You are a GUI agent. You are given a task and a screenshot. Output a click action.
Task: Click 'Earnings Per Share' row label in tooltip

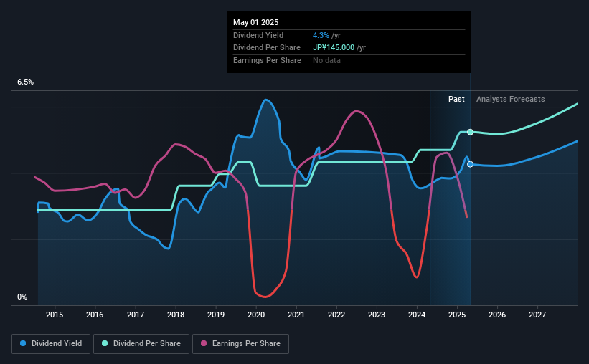click(267, 60)
